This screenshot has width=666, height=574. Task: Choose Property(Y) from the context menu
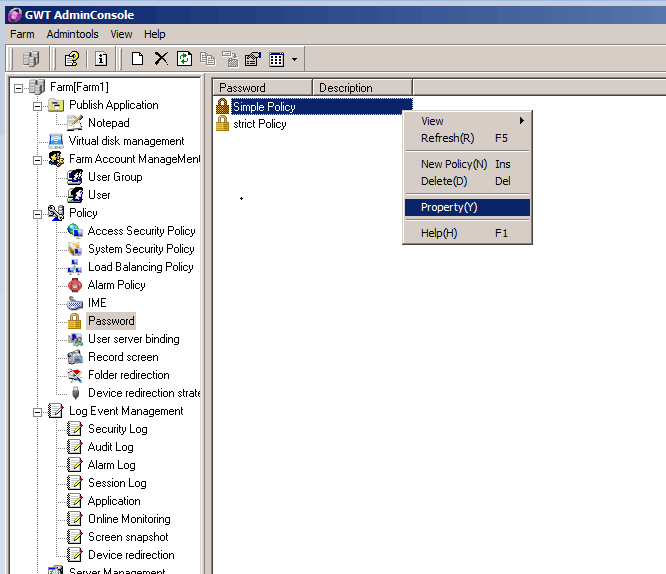(449, 207)
